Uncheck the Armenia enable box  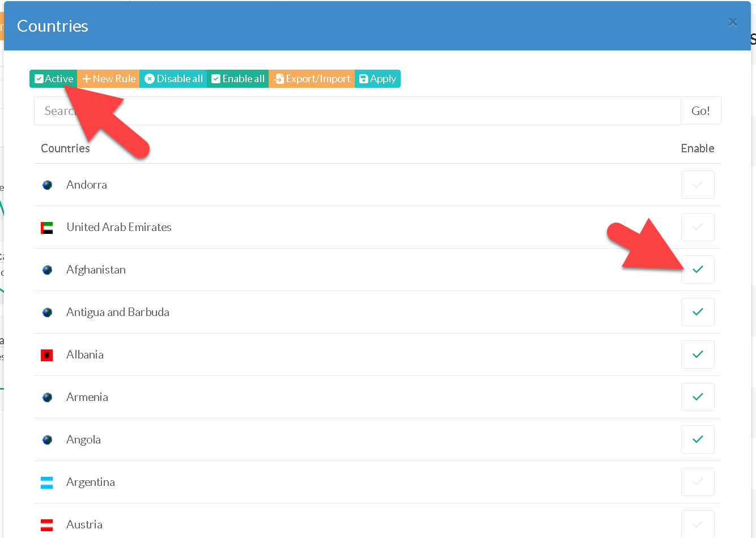pos(698,397)
